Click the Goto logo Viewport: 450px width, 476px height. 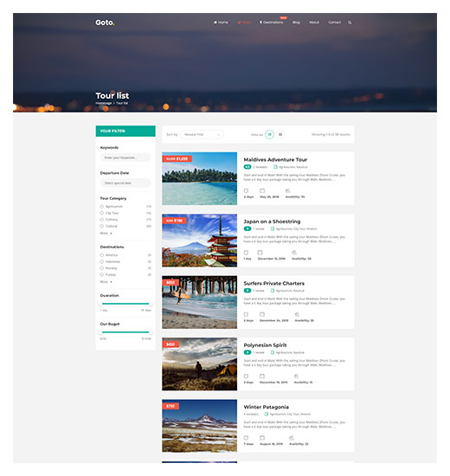click(105, 23)
